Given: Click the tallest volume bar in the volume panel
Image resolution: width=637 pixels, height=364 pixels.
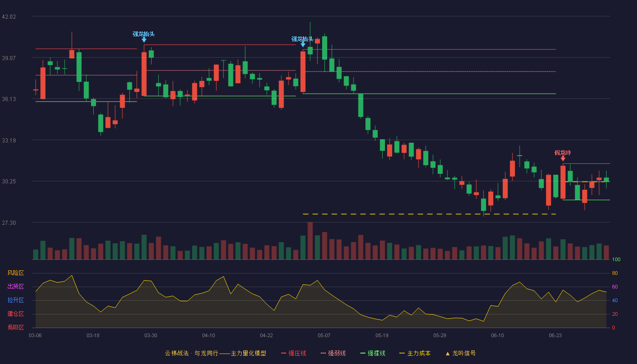Looking at the screenshot, I should point(310,241).
